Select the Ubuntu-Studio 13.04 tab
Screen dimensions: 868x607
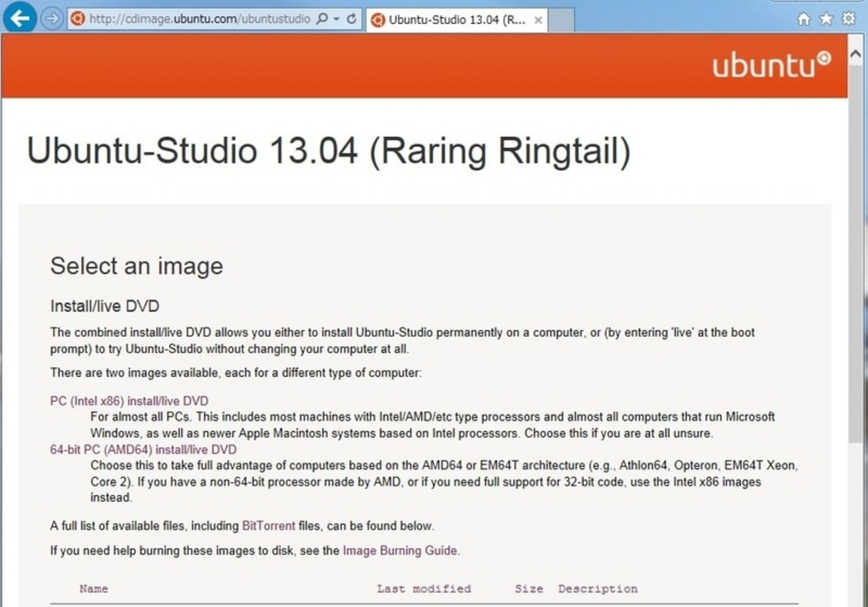click(x=456, y=19)
